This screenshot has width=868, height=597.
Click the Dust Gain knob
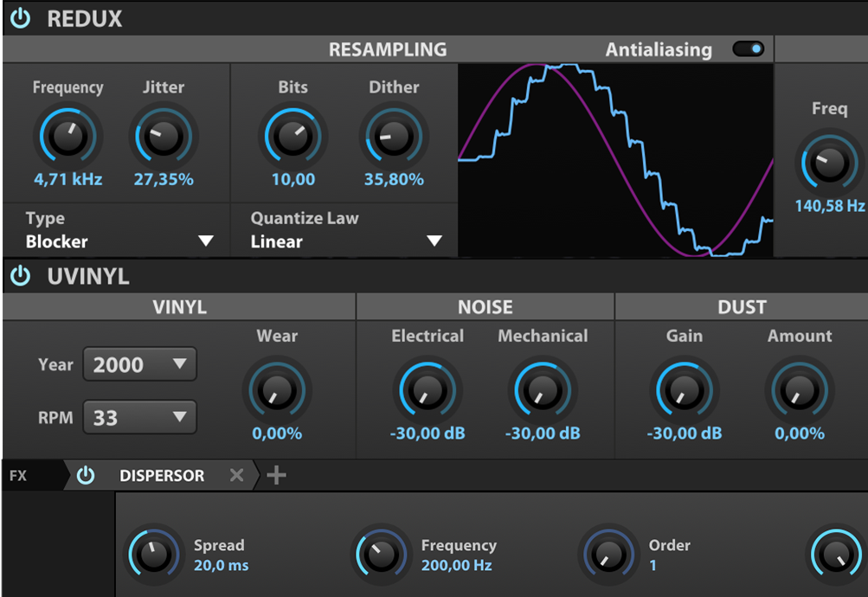(x=685, y=390)
